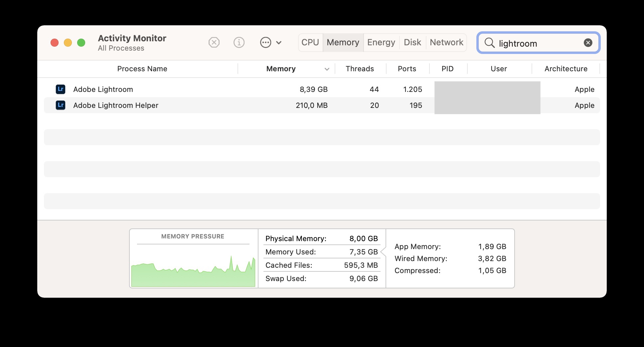Close the Activity Monitor window
This screenshot has height=347, width=644.
coord(55,43)
